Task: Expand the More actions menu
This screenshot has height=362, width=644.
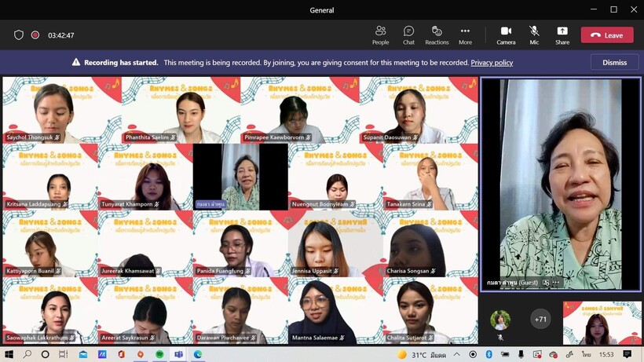Action: pyautogui.click(x=465, y=35)
